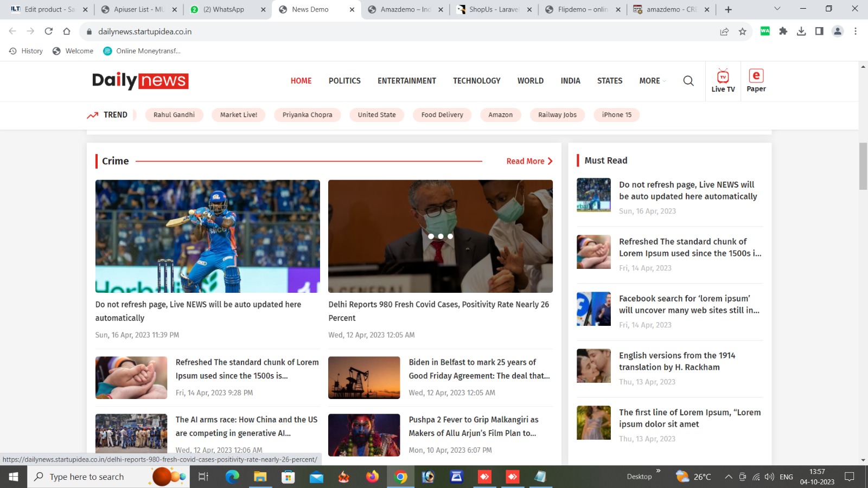The image size is (868, 488).
Task: Select the Rahul Gandhi trend tag
Action: point(174,115)
